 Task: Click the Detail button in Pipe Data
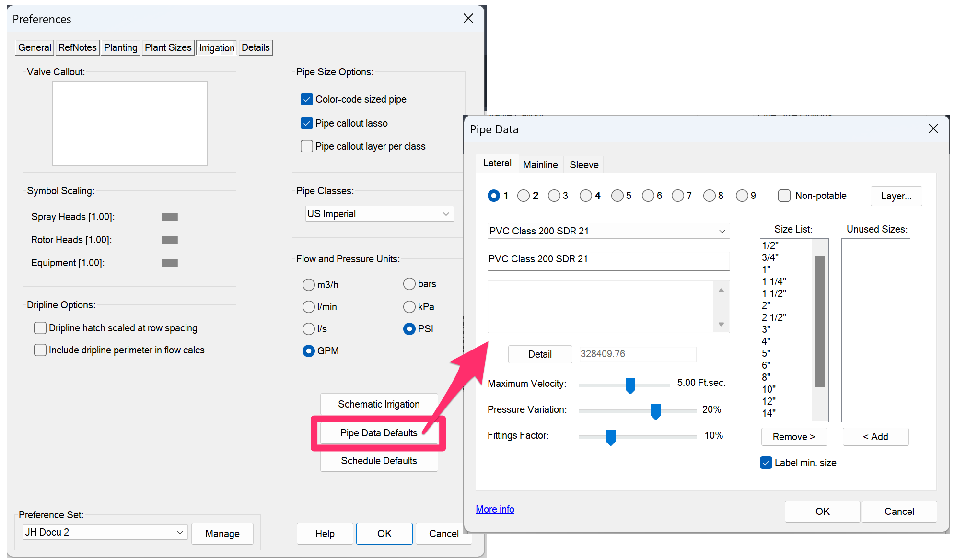pyautogui.click(x=540, y=353)
